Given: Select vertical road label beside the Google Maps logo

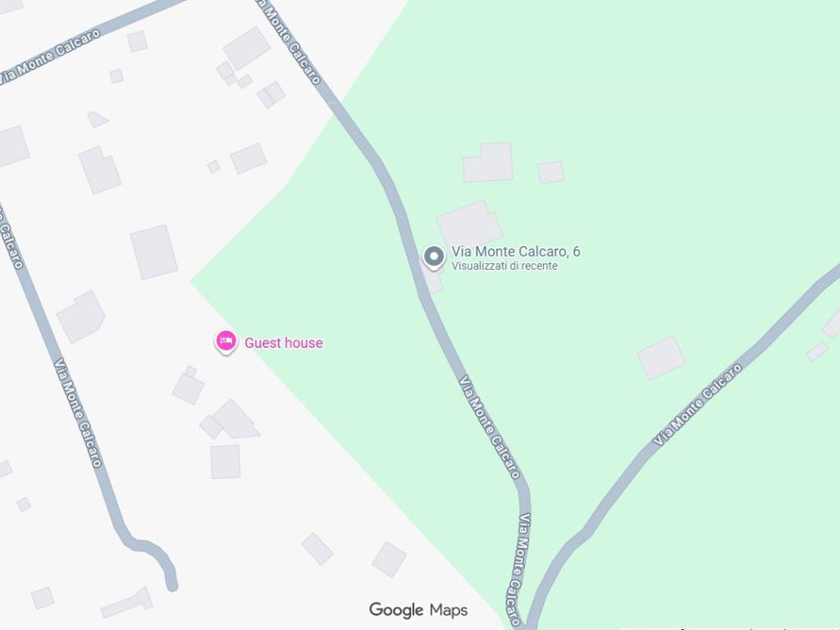Looking at the screenshot, I should point(519,569).
